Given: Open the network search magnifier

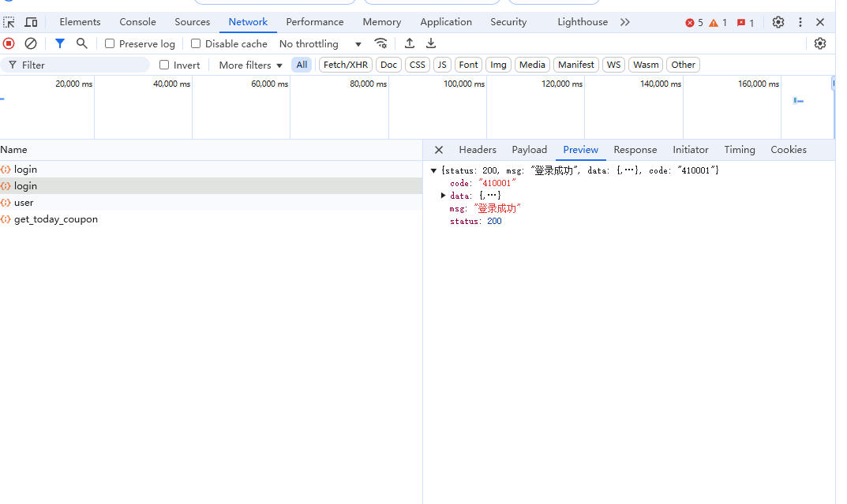Looking at the screenshot, I should (x=81, y=44).
